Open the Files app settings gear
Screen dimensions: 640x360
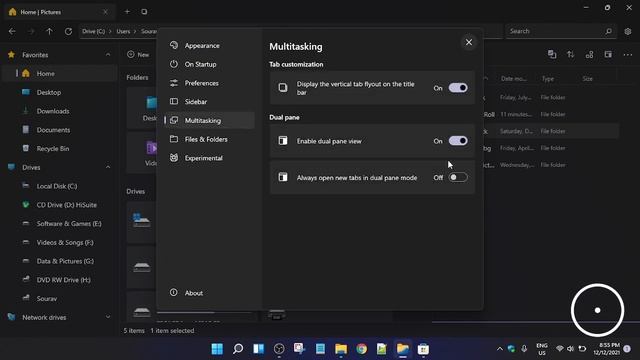tap(628, 31)
